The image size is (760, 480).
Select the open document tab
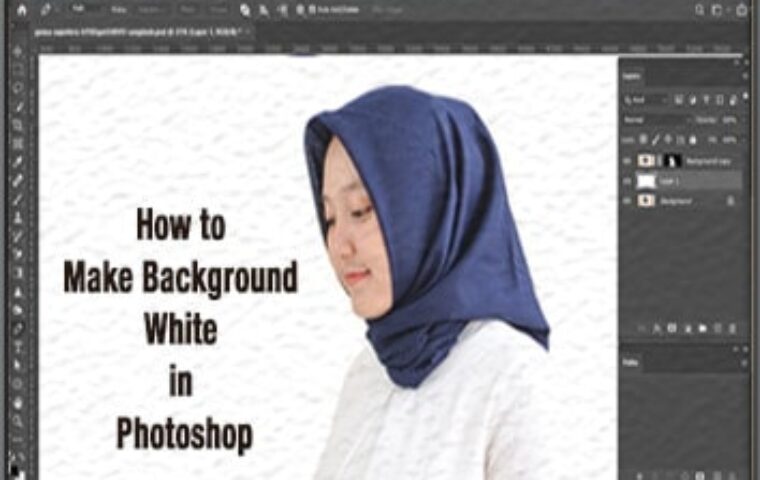[x=139, y=32]
